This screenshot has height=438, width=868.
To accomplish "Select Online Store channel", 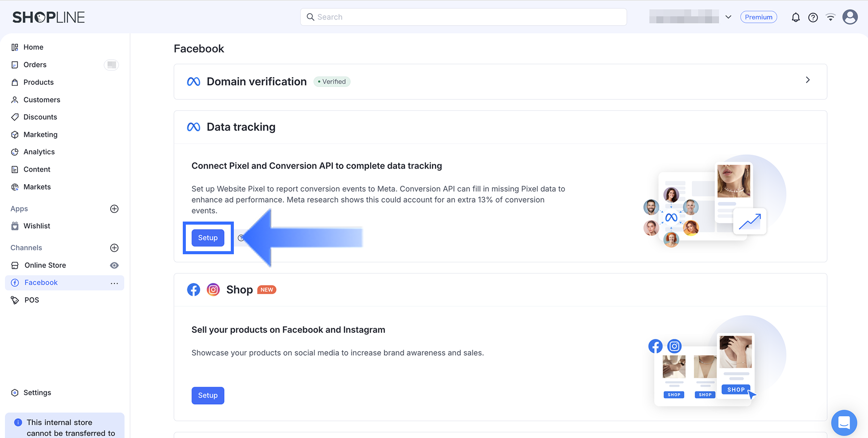I will 45,265.
